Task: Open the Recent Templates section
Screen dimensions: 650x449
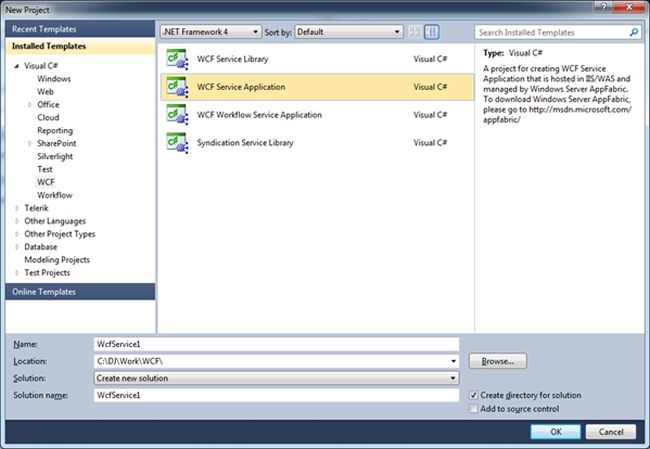Action: [x=80, y=29]
